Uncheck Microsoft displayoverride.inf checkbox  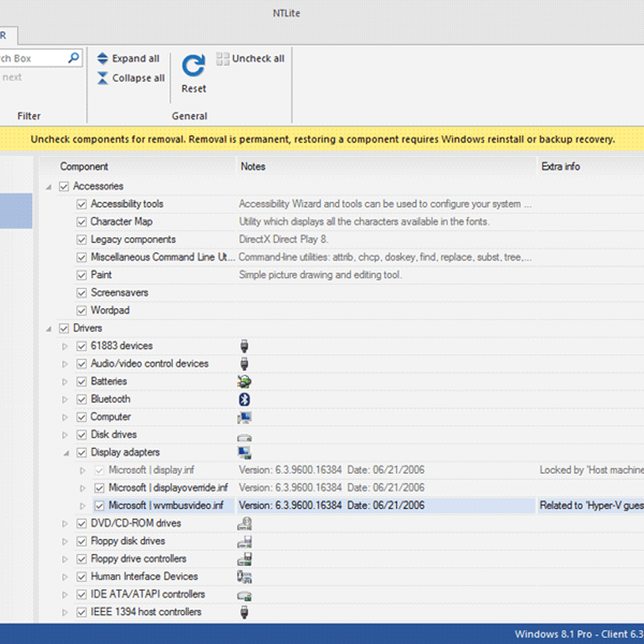99,488
